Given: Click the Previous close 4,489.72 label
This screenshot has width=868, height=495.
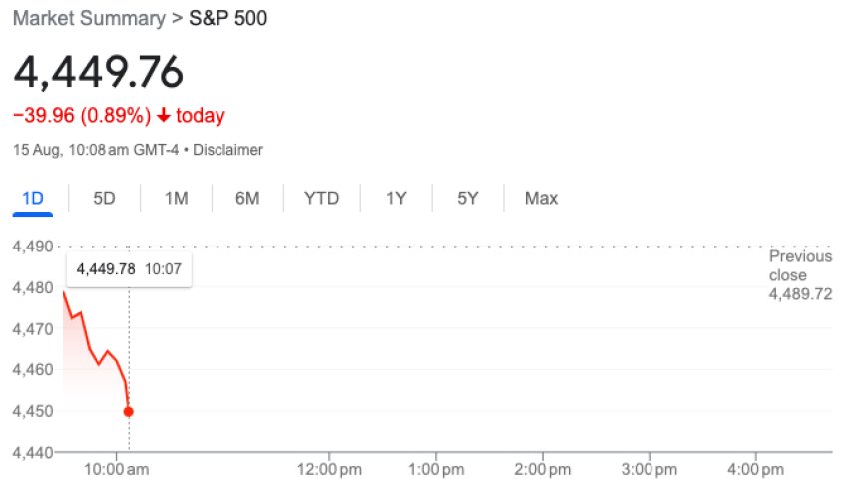Looking at the screenshot, I should click(799, 275).
